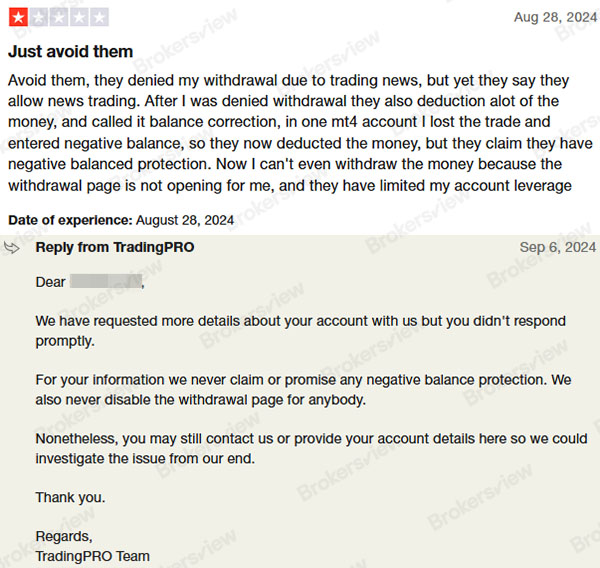Click the 'We have requested more details' paragraph
Viewport: 600px width, 568px height.
pyautogui.click(x=300, y=331)
